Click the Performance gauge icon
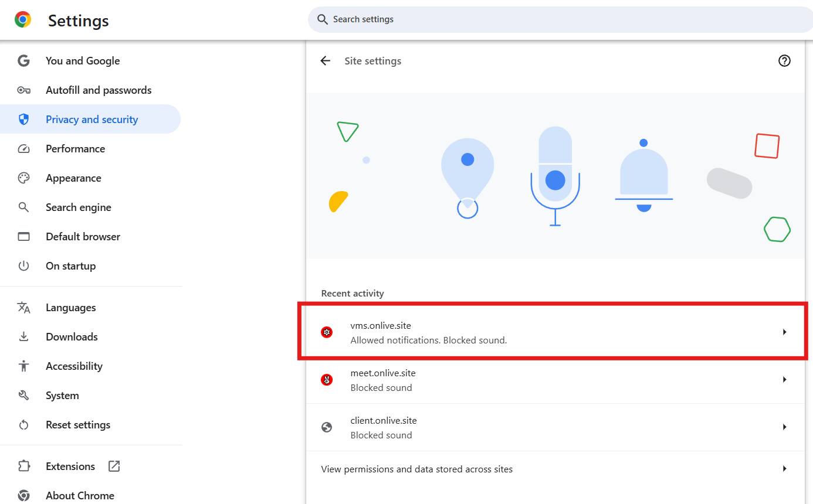Screen dimensions: 813x504 (23, 149)
